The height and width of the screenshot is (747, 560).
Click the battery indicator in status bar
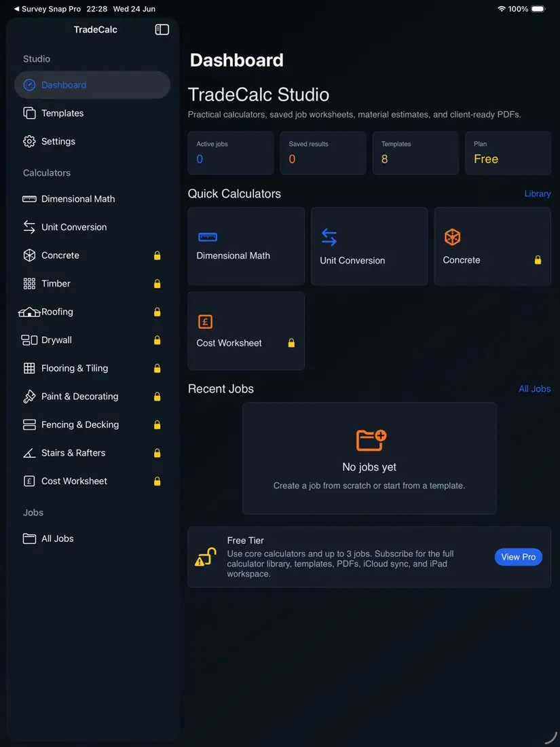[x=538, y=9]
